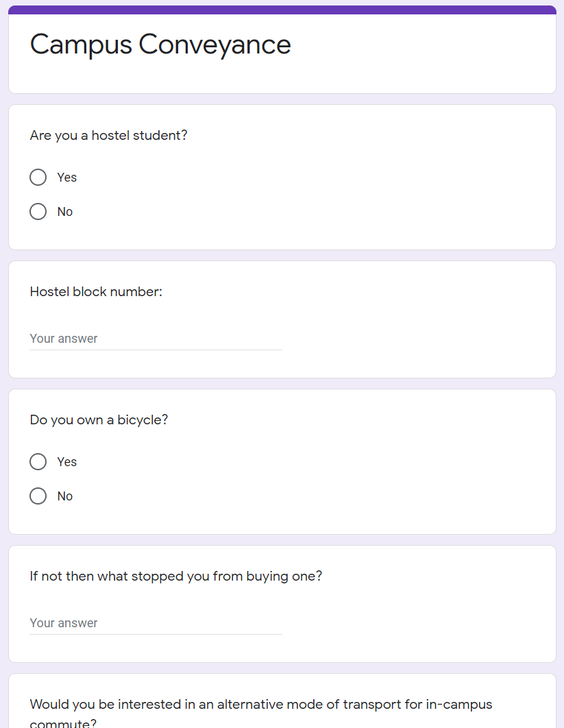Click the 'Yes' label text under hostel student question
Viewport: 564px width, 728px height.
tap(67, 178)
